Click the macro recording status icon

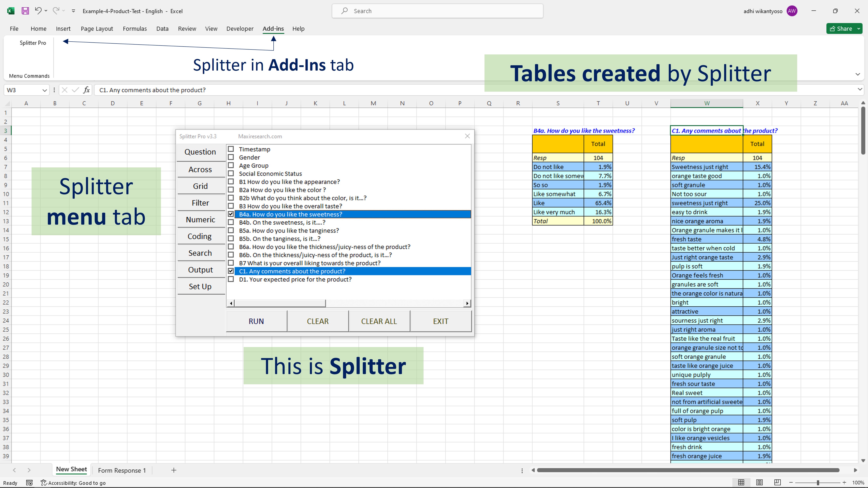tap(29, 483)
